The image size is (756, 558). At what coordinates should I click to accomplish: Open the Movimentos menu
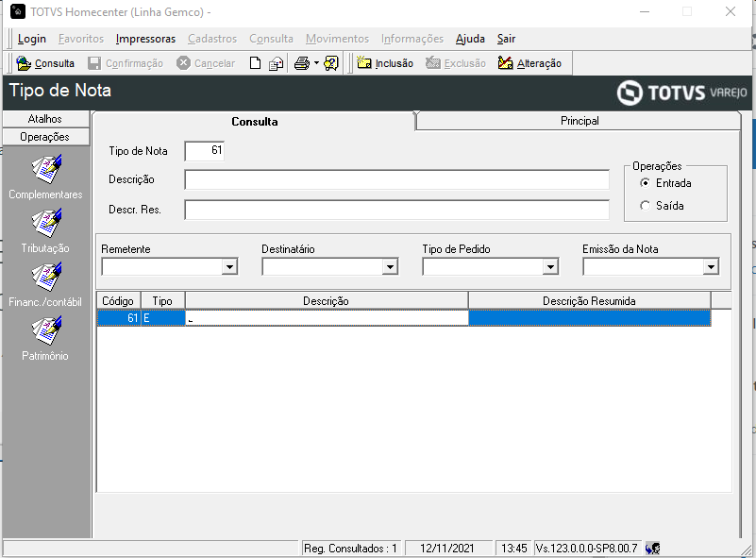(x=338, y=39)
